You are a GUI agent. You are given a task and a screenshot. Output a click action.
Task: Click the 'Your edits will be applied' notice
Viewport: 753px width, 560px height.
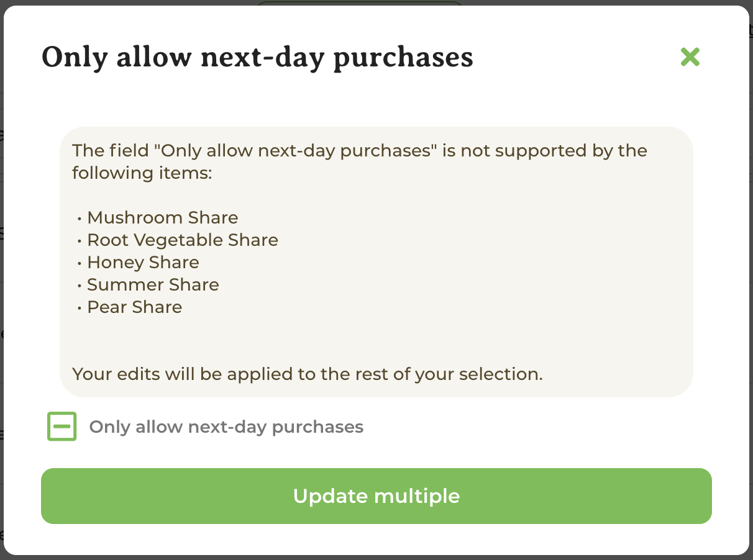pyautogui.click(x=308, y=374)
